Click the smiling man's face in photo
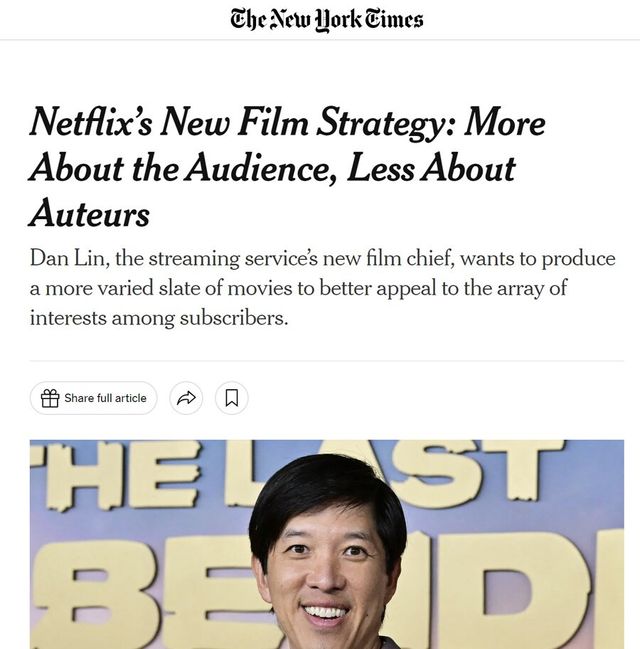Viewport: 640px width, 649px height. pyautogui.click(x=329, y=575)
